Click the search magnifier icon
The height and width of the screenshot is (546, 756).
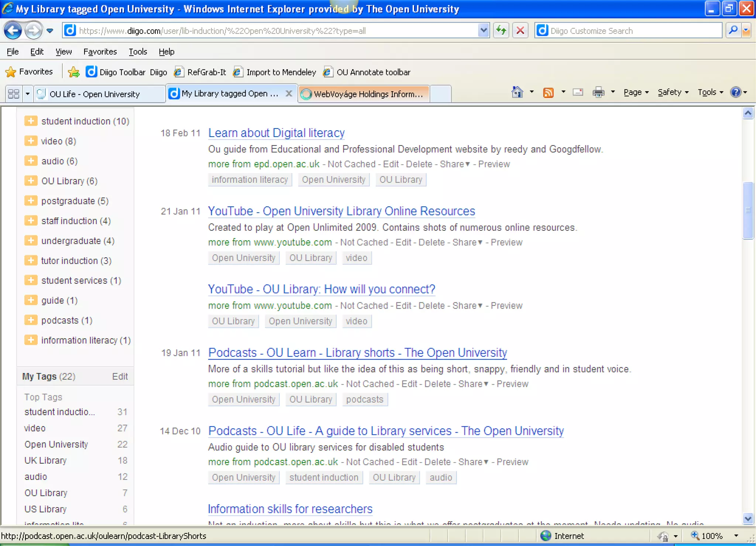[733, 30]
